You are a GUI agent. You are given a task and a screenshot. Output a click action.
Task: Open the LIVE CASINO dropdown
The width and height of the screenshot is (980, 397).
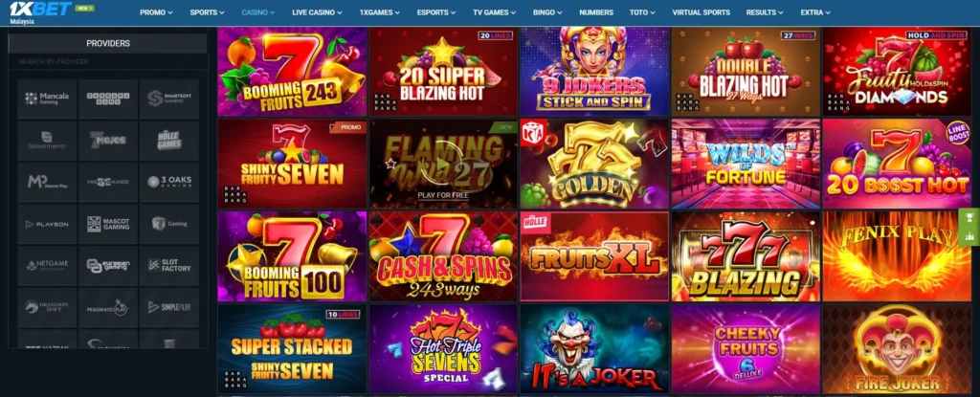(317, 12)
